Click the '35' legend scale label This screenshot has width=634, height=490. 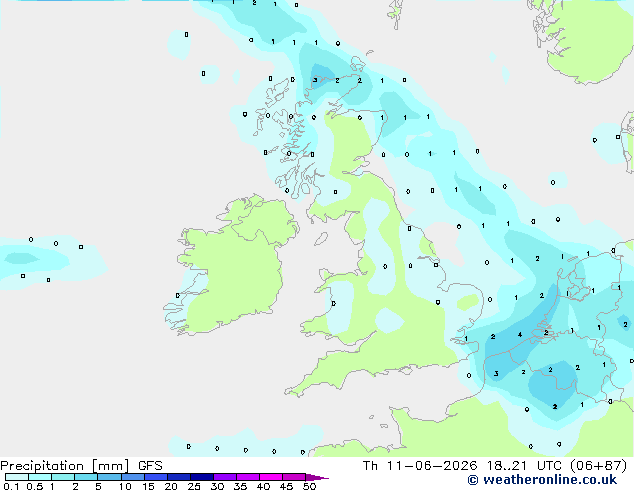tap(240, 486)
